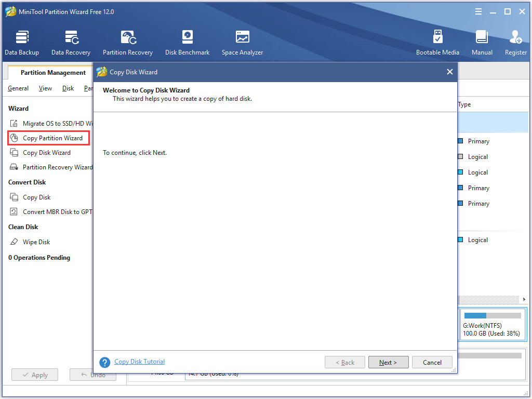Close the Copy Disk Wizard dialog

pos(450,72)
